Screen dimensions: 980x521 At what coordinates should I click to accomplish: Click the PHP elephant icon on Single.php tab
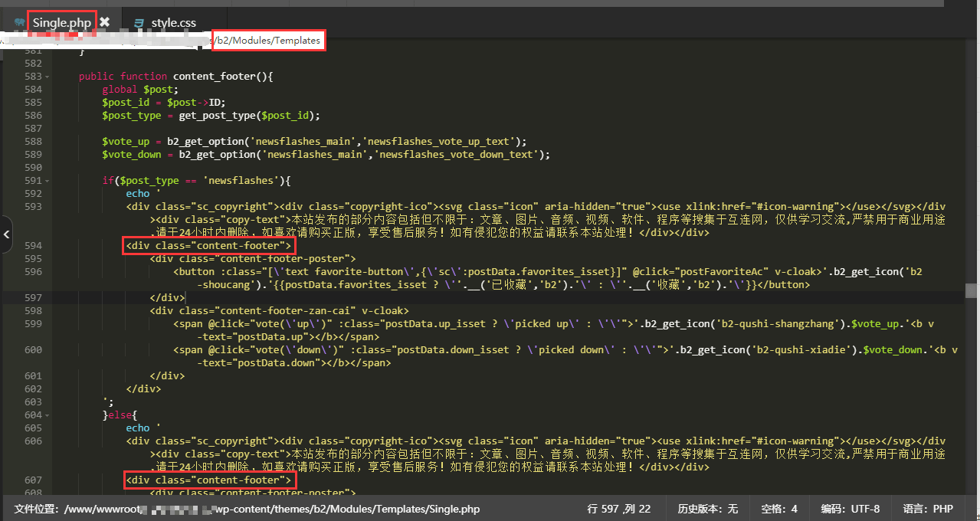[x=20, y=22]
